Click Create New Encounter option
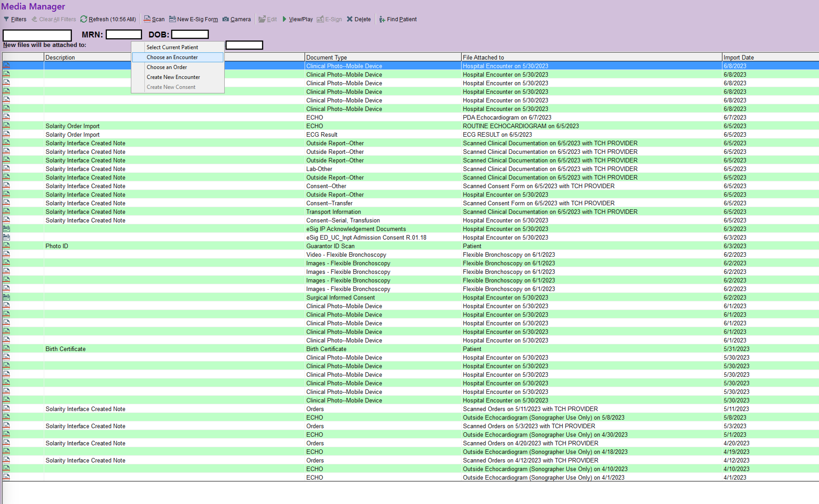 tap(178, 77)
